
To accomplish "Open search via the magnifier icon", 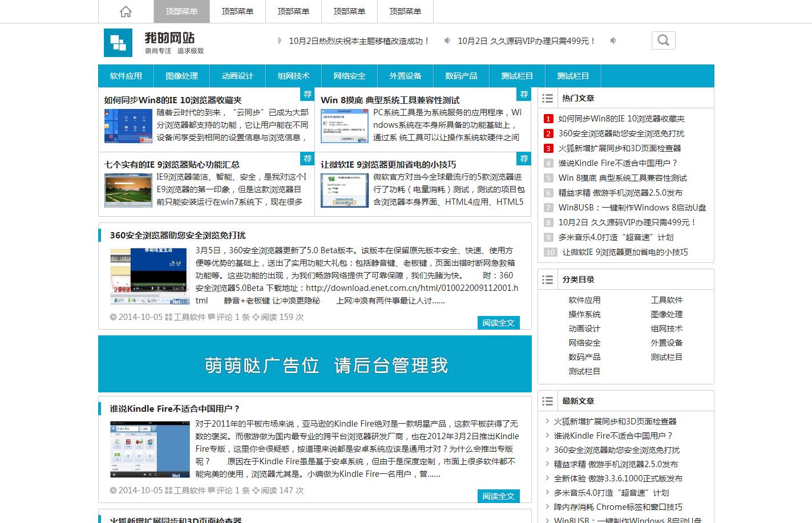I will [x=662, y=40].
